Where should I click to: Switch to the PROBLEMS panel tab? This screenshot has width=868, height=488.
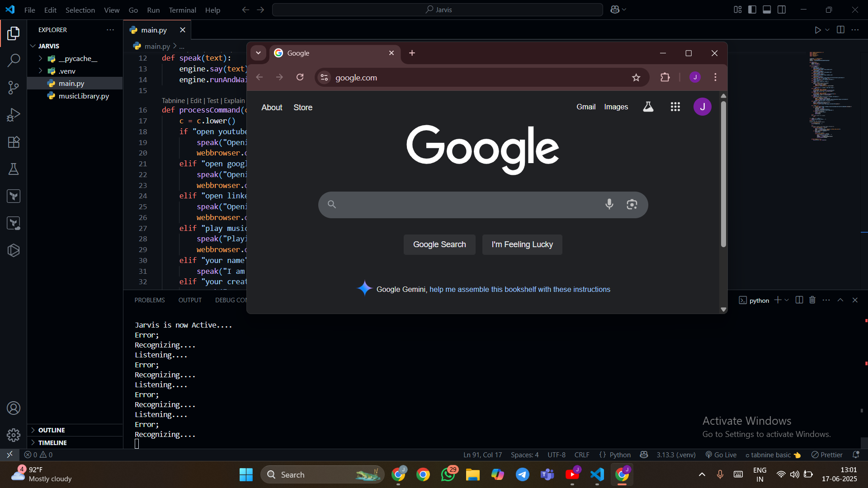pyautogui.click(x=150, y=300)
